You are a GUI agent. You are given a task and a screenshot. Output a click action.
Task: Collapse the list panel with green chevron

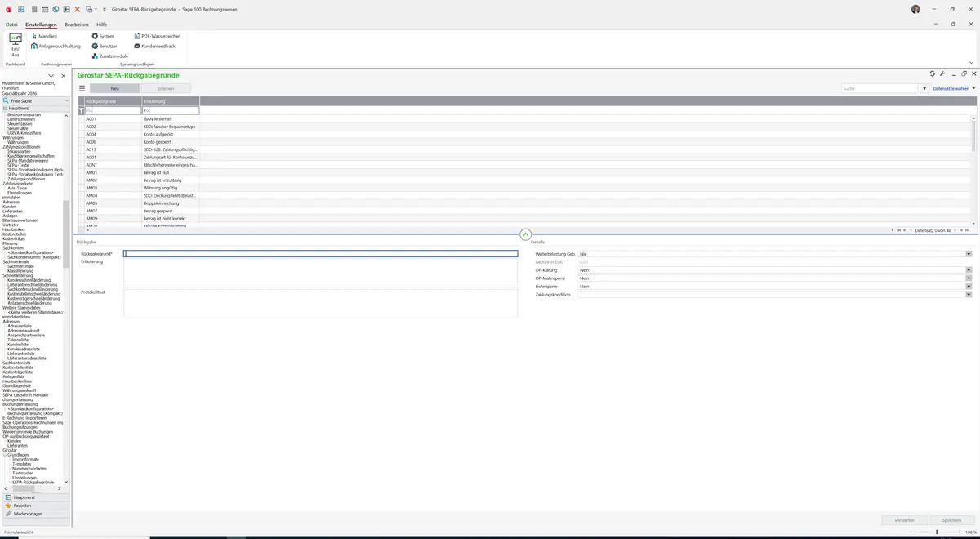click(x=525, y=234)
